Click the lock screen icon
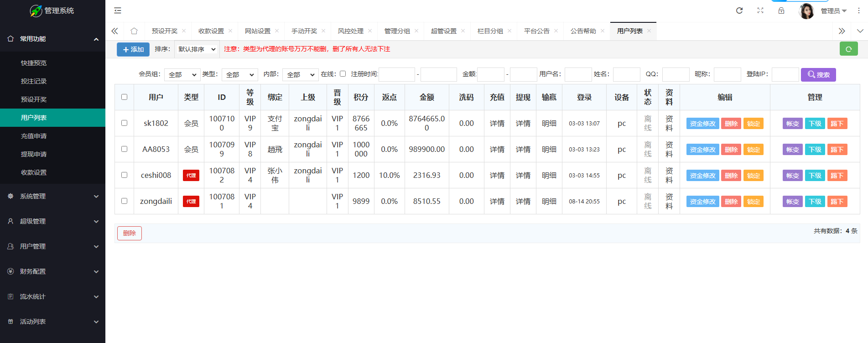This screenshot has height=343, width=868. click(x=781, y=10)
